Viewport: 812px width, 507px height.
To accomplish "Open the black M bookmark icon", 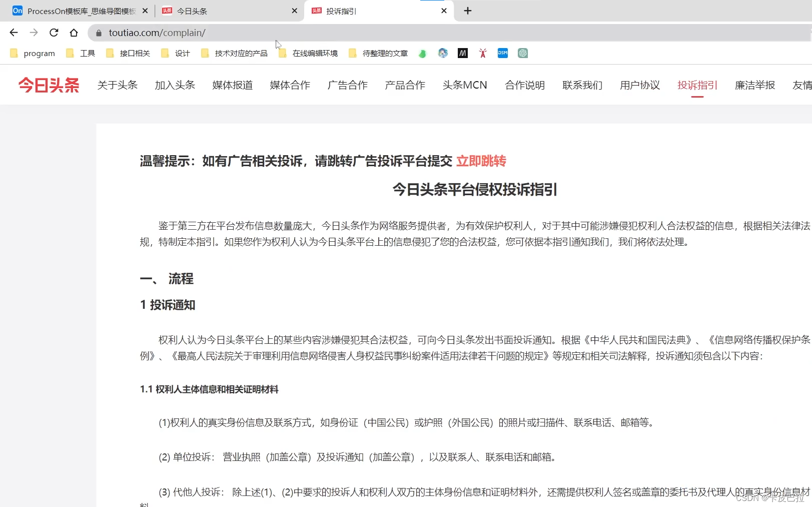I will [463, 53].
